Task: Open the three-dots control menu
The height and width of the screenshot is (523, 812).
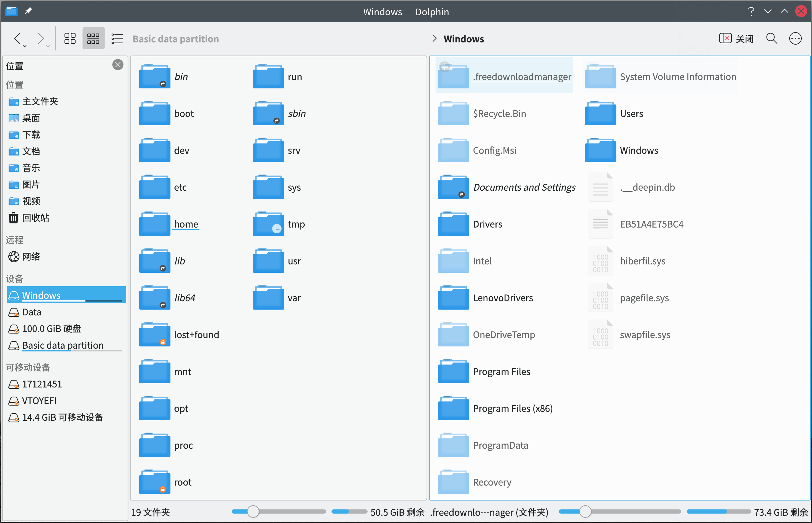Action: [795, 38]
